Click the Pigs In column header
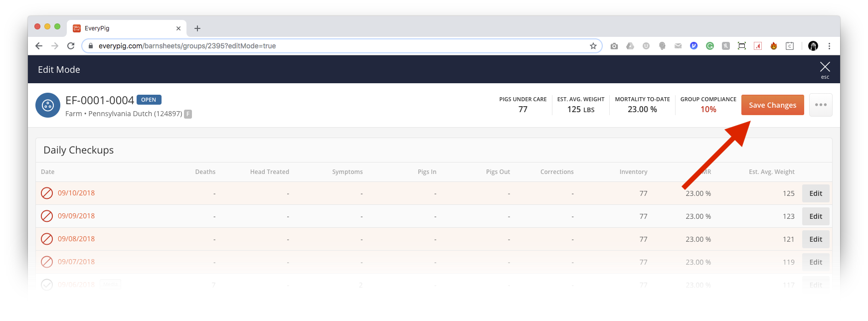Image resolution: width=868 pixels, height=321 pixels. [x=427, y=172]
